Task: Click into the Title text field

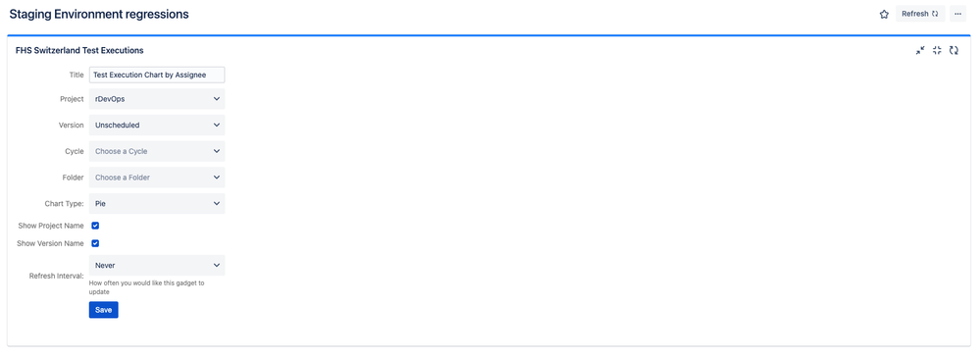Action: click(157, 76)
